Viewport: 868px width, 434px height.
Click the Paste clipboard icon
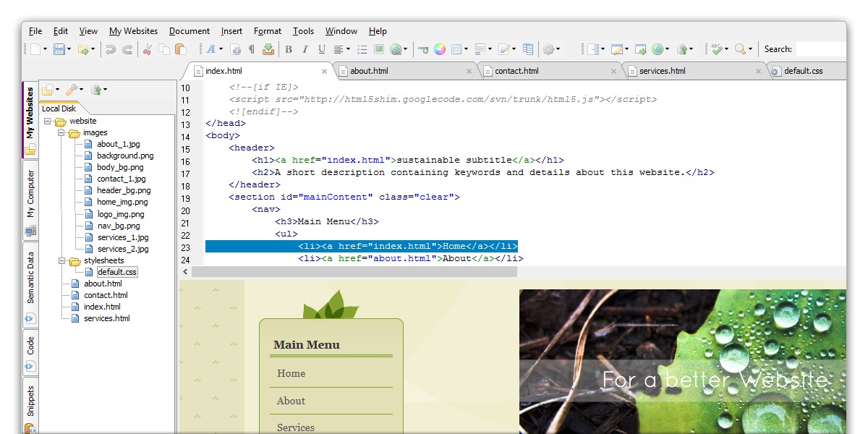click(180, 49)
